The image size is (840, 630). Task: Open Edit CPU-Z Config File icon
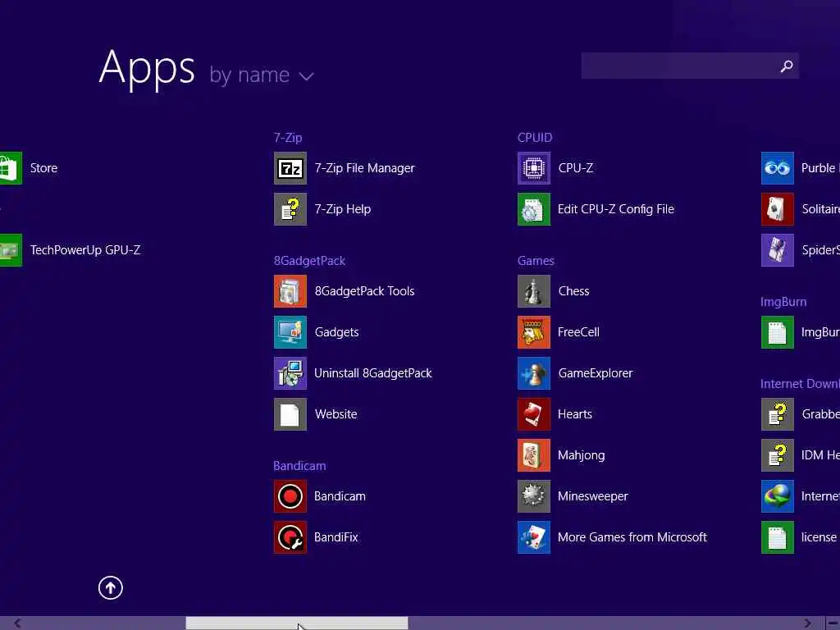pyautogui.click(x=534, y=209)
